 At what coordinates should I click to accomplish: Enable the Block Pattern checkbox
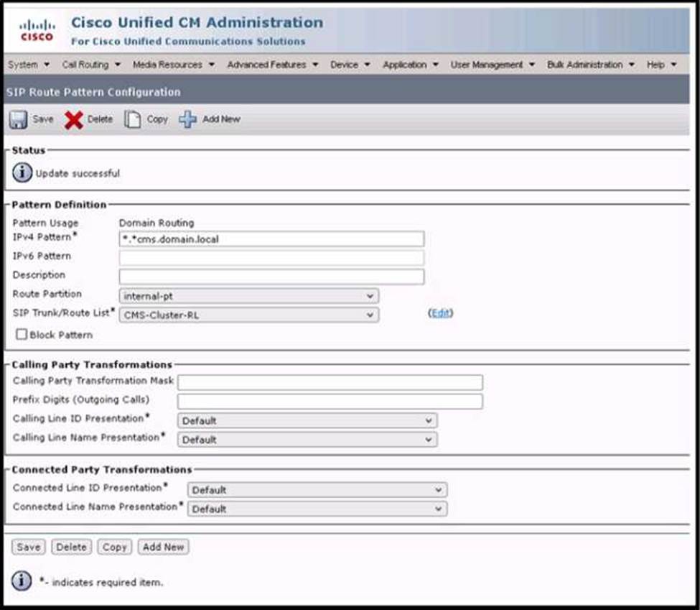tap(22, 334)
